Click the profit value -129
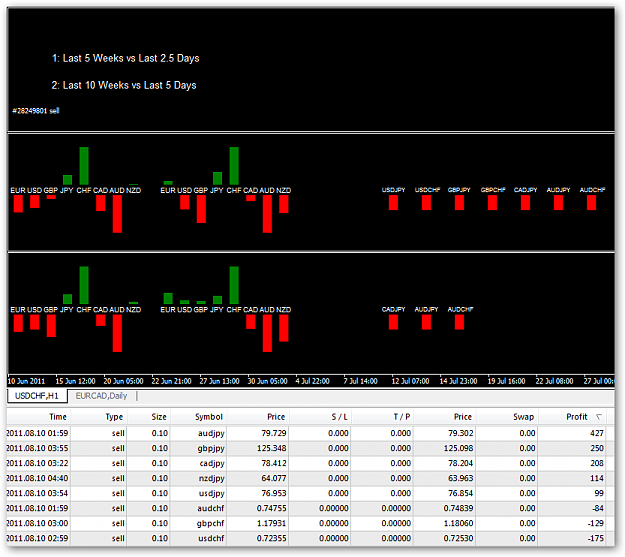Image resolution: width=625 pixels, height=557 pixels. click(596, 524)
